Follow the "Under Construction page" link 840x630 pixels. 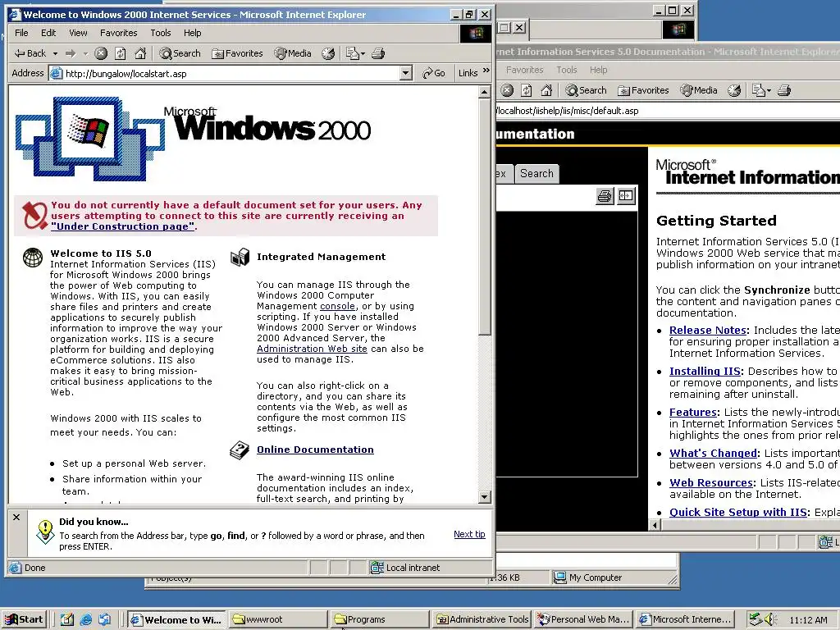[x=123, y=226]
